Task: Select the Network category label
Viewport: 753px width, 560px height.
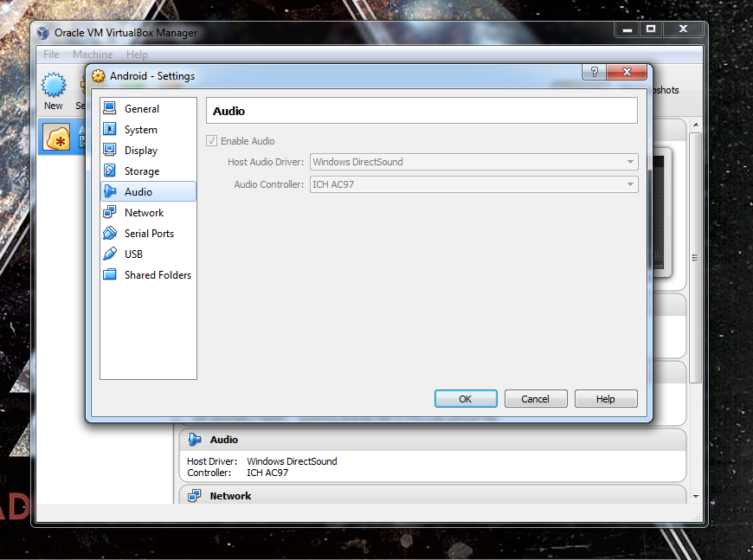Action: [144, 212]
